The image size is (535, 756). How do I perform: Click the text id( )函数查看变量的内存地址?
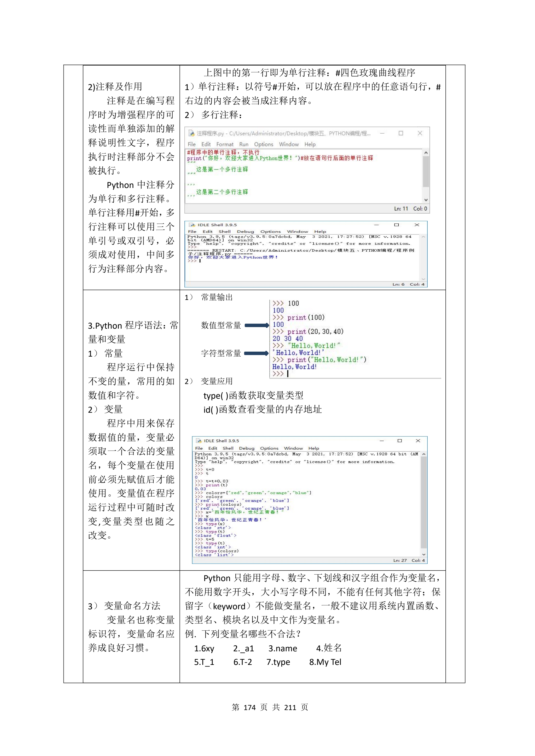(x=263, y=410)
